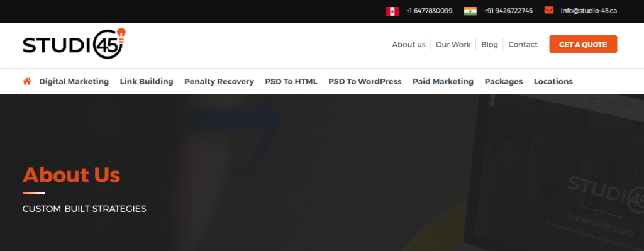Open the Studio45 logo in header

tap(74, 43)
